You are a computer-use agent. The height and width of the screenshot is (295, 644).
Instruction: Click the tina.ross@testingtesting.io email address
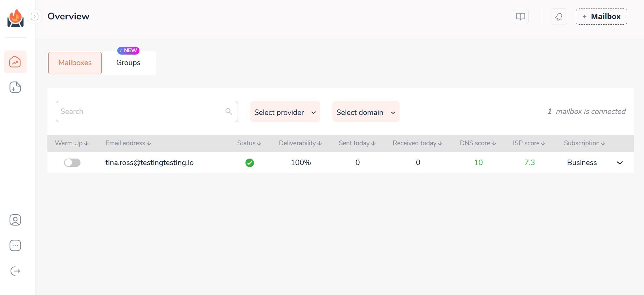coord(149,163)
